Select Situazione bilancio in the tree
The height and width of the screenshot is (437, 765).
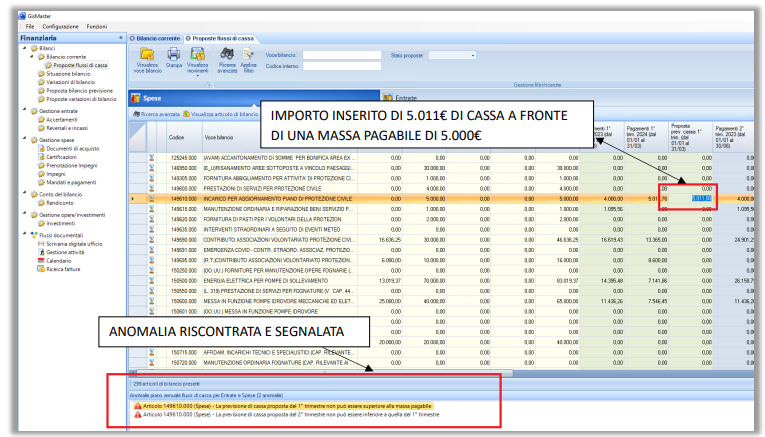pos(68,74)
